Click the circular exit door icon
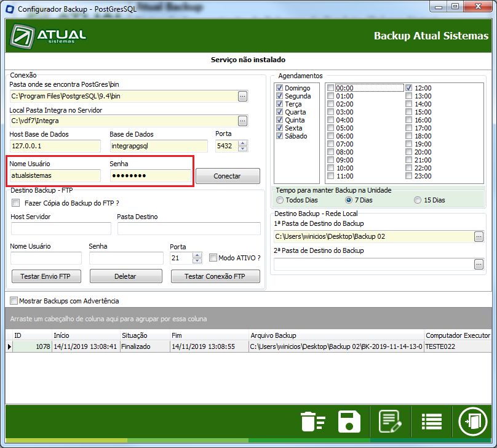 [472, 422]
